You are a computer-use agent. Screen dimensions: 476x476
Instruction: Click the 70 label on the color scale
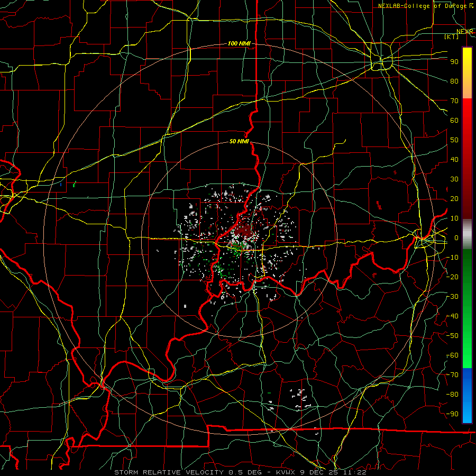click(454, 100)
